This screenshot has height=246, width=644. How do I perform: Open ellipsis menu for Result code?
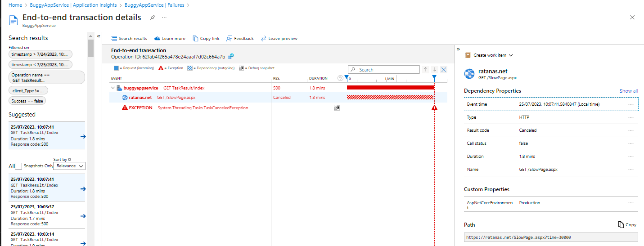point(631,130)
